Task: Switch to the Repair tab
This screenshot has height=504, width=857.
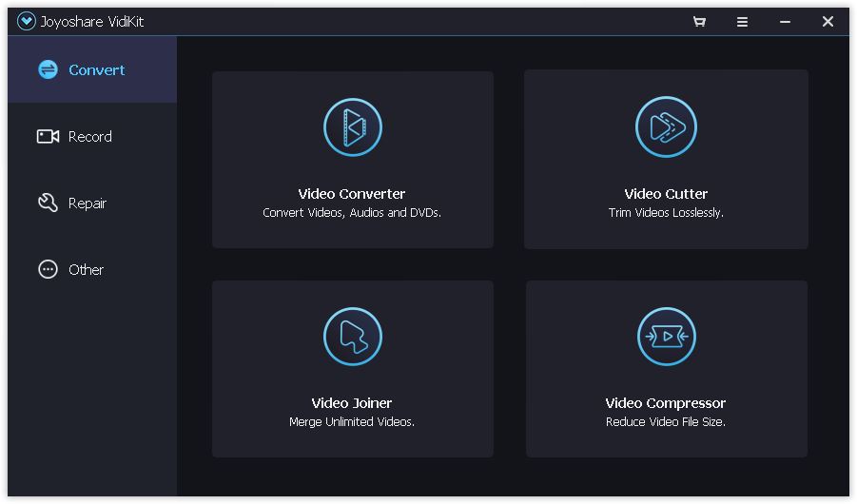Action: (92, 203)
